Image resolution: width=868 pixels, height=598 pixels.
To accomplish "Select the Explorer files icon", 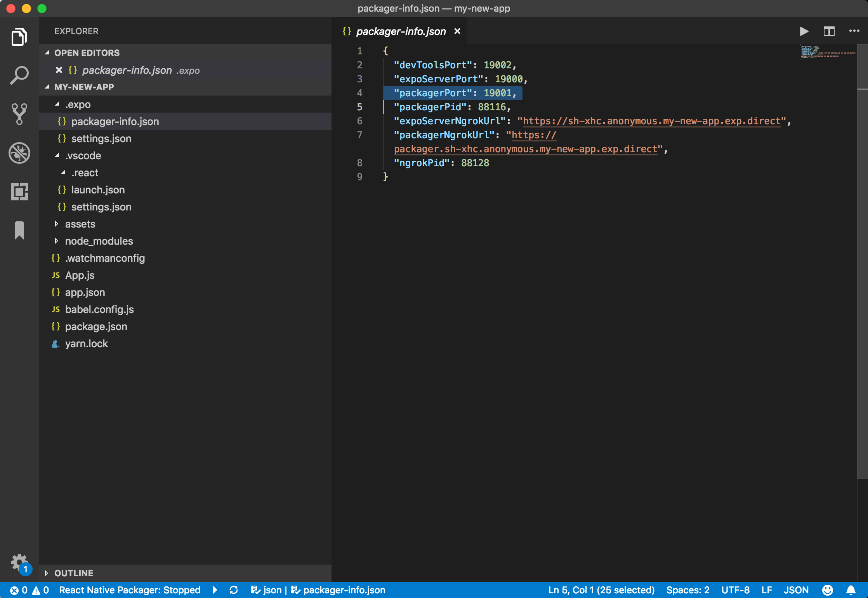I will tap(19, 37).
